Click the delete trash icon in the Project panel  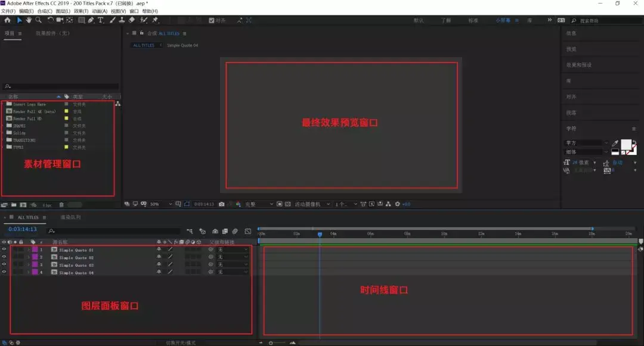tap(61, 205)
